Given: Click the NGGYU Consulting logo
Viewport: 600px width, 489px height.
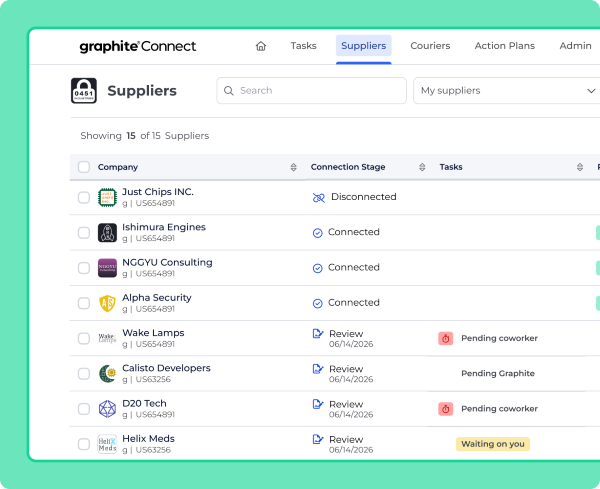Looking at the screenshot, I should [107, 268].
